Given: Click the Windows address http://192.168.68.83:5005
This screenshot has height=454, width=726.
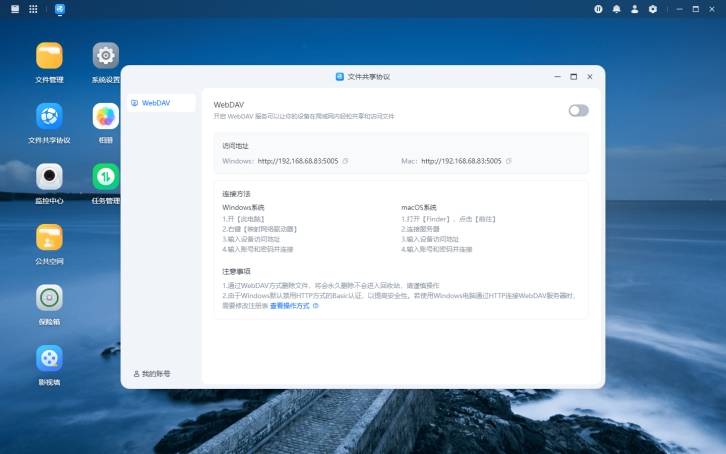Looking at the screenshot, I should click(x=298, y=161).
